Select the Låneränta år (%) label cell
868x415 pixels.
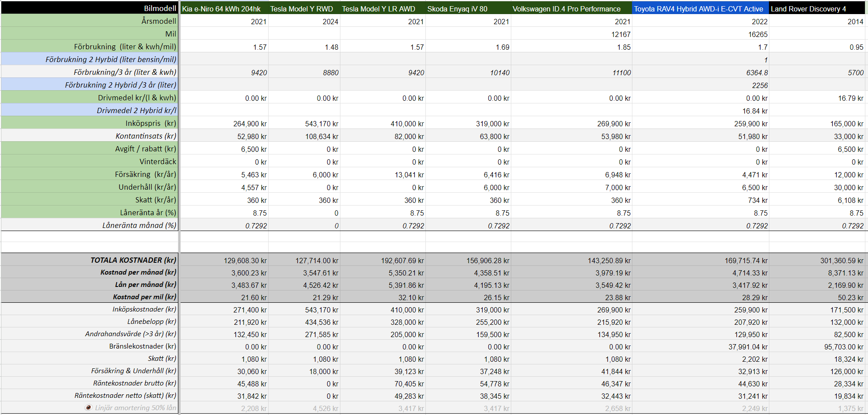coord(148,213)
